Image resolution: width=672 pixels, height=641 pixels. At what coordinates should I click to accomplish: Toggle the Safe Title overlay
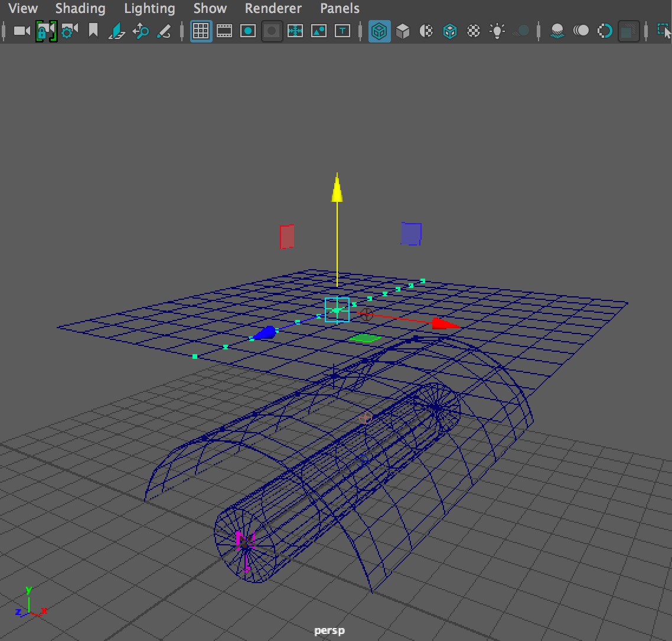pyautogui.click(x=342, y=31)
